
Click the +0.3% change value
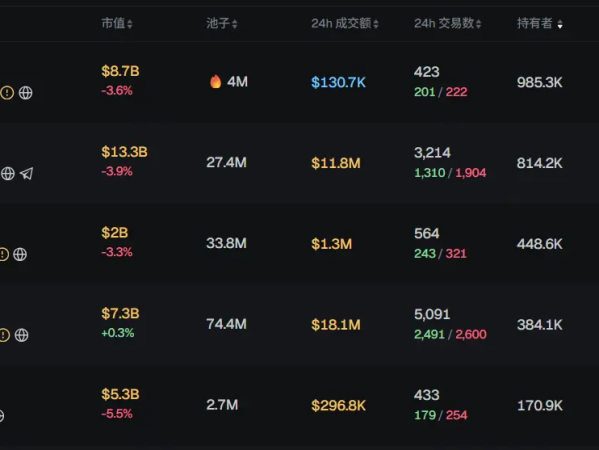coord(118,333)
